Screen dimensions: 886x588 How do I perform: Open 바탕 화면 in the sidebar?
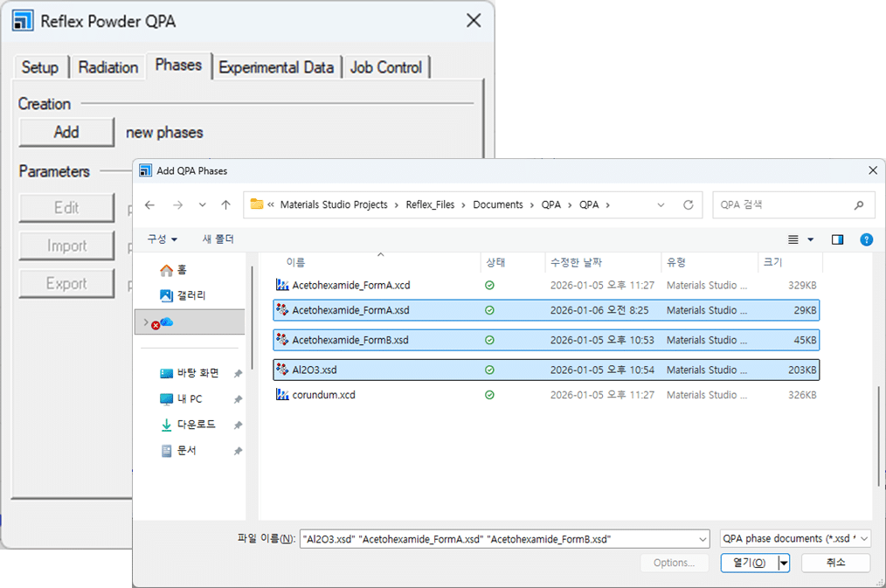[190, 373]
